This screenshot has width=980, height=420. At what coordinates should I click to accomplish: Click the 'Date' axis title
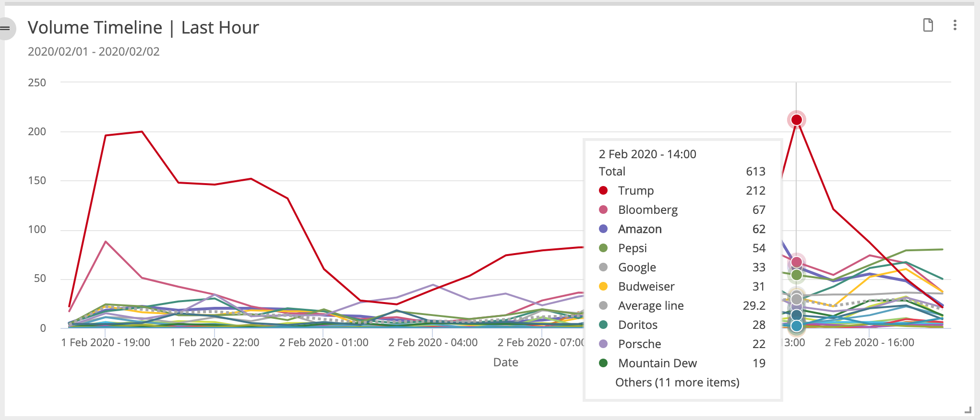(505, 362)
